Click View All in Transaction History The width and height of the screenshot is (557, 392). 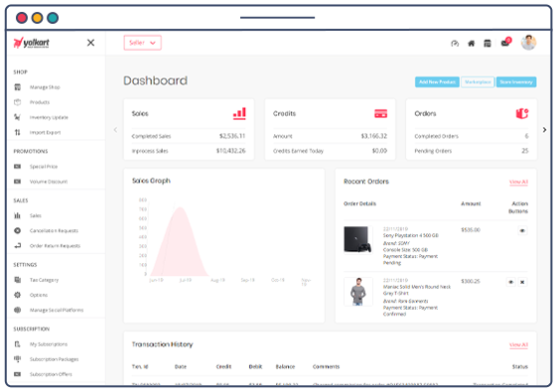(518, 344)
